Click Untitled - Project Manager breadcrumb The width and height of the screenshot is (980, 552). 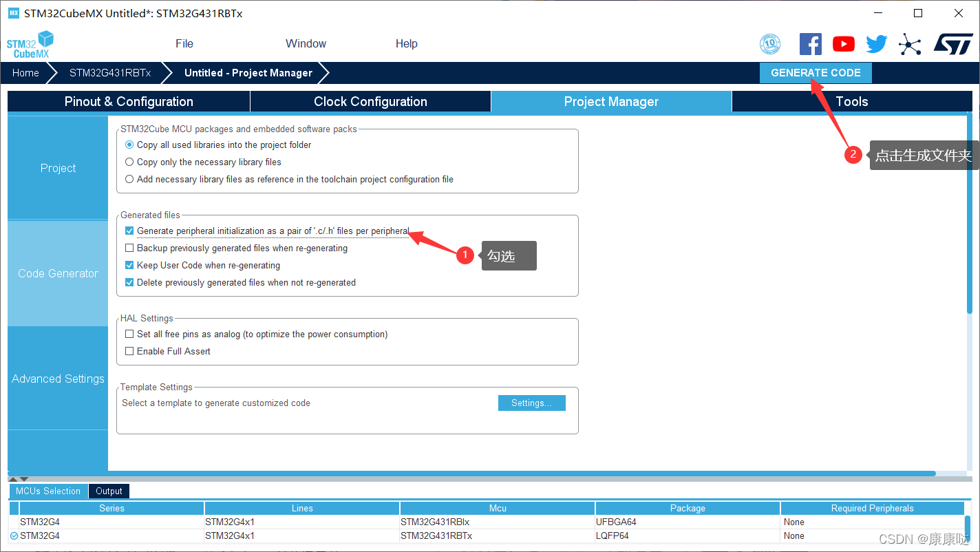[248, 73]
